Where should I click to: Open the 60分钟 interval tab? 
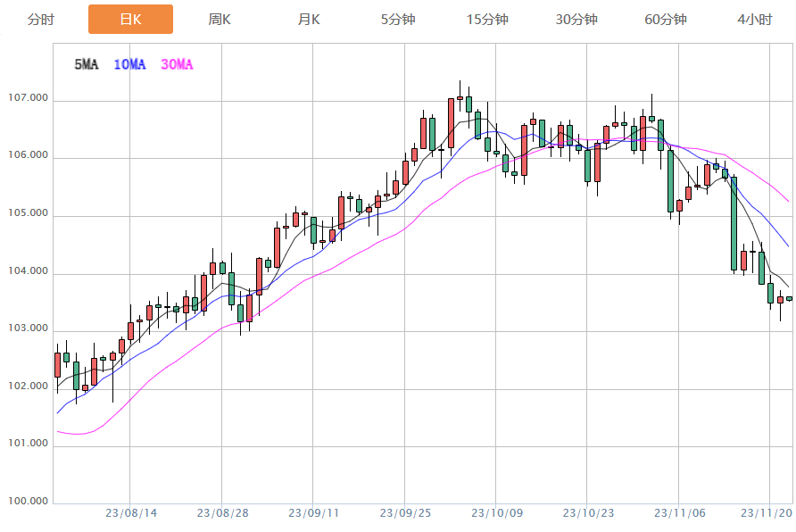666,20
